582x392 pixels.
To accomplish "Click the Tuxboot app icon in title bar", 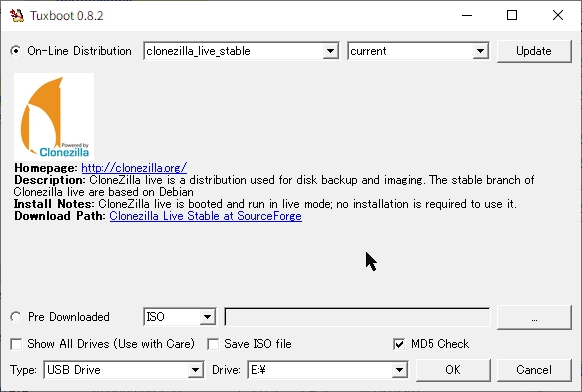I will coord(17,16).
